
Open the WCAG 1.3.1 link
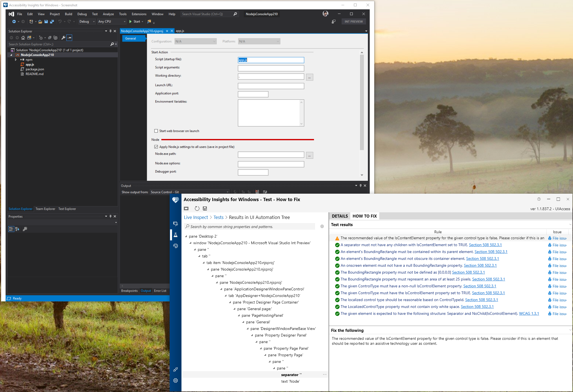(x=529, y=314)
